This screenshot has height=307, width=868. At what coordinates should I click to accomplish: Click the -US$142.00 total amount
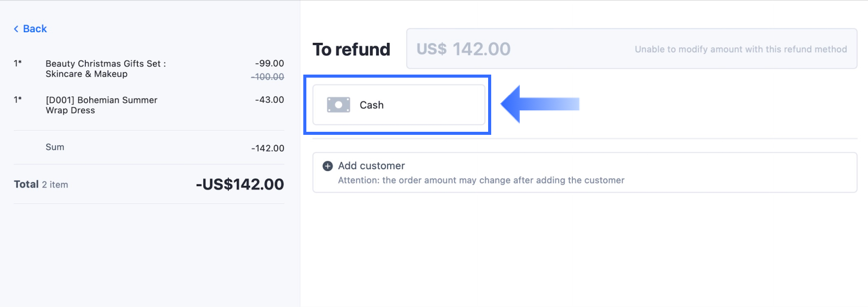(x=240, y=184)
